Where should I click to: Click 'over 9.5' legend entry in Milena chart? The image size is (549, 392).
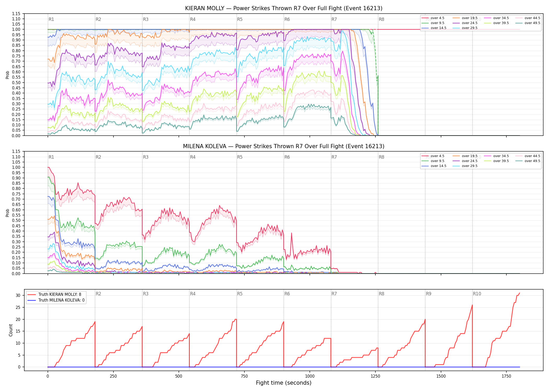[x=433, y=161]
